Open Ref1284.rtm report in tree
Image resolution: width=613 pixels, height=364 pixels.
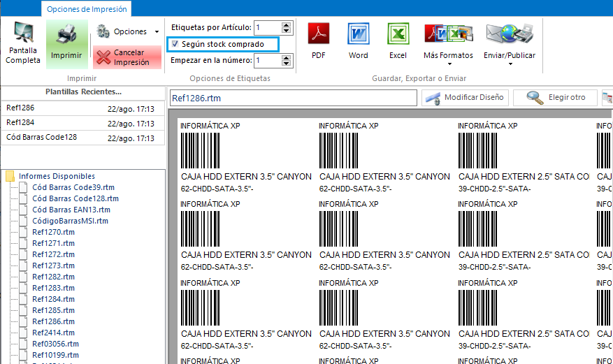[x=54, y=300]
